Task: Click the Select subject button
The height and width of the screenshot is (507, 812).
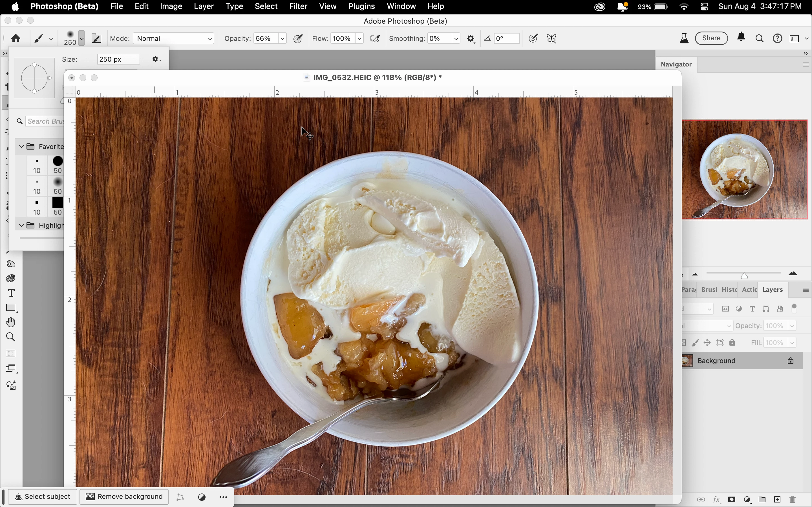Action: point(43,497)
